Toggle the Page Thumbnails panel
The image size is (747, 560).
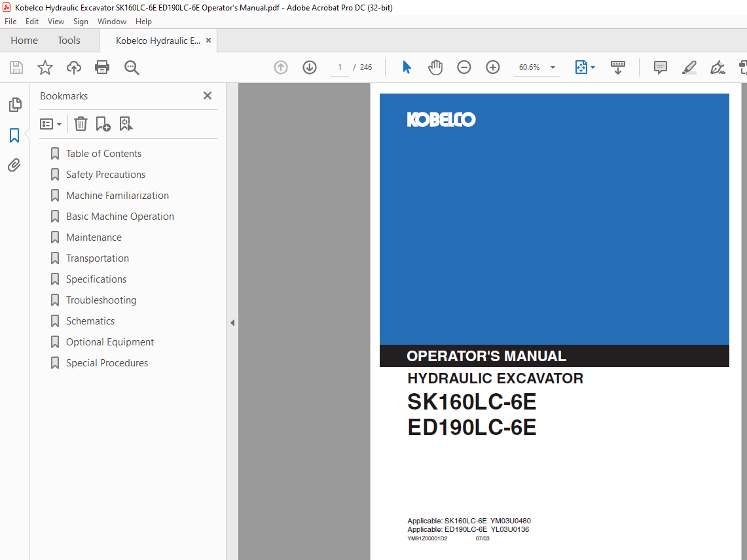tap(14, 105)
